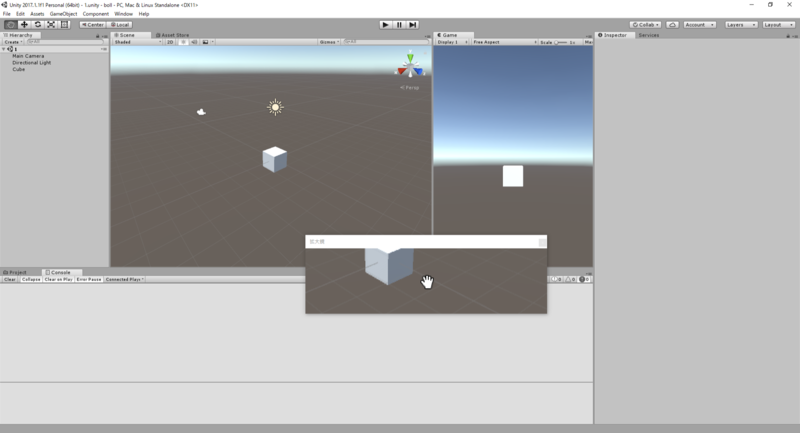
Task: Open Game panel options menu
Action: (589, 36)
